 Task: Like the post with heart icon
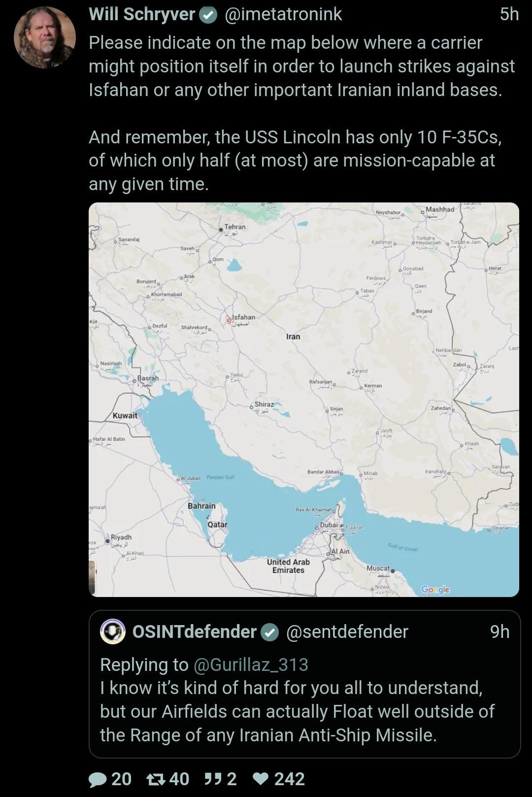point(260,779)
